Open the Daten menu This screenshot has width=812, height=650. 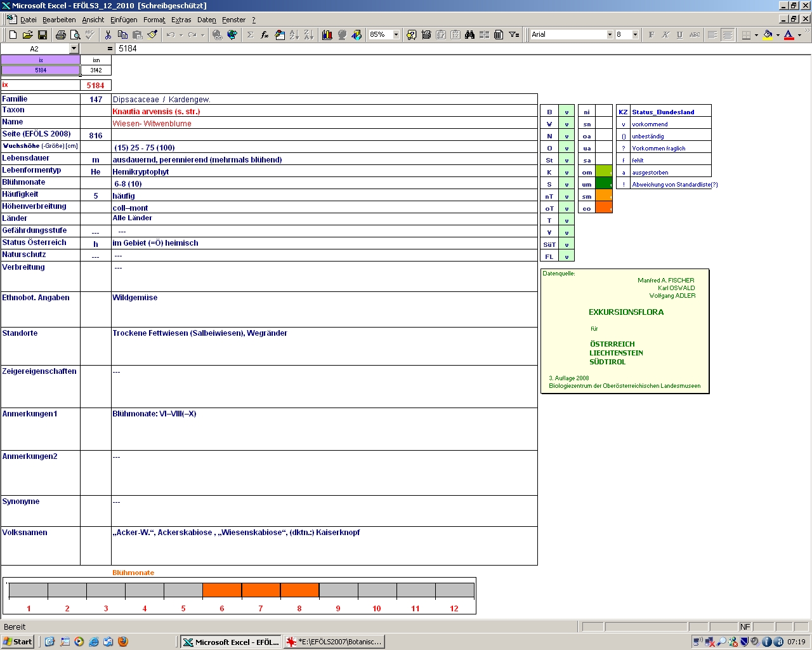point(207,20)
